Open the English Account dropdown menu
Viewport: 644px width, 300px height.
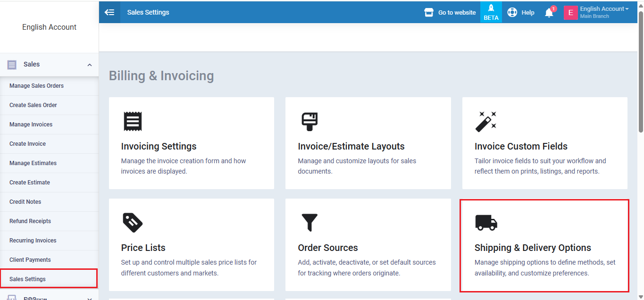[604, 9]
